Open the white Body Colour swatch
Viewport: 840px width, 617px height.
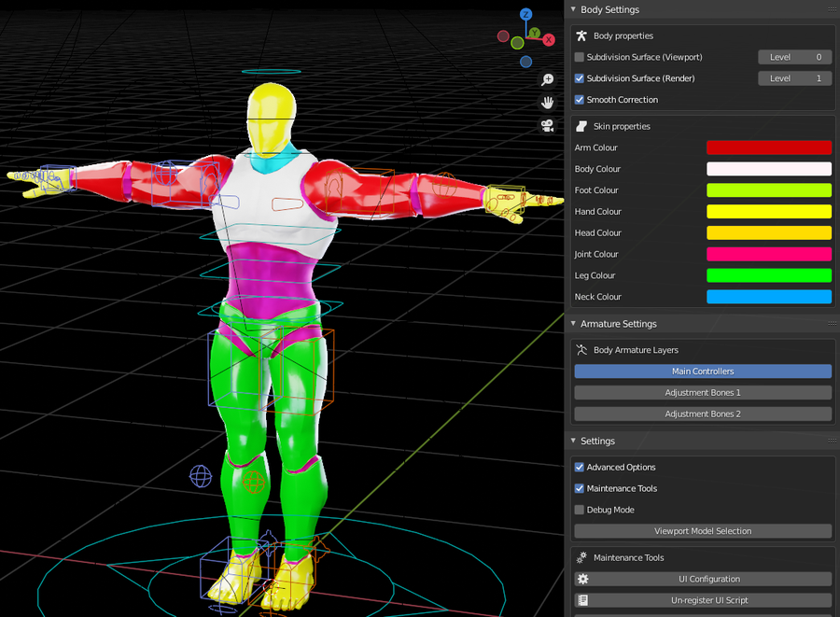click(769, 169)
